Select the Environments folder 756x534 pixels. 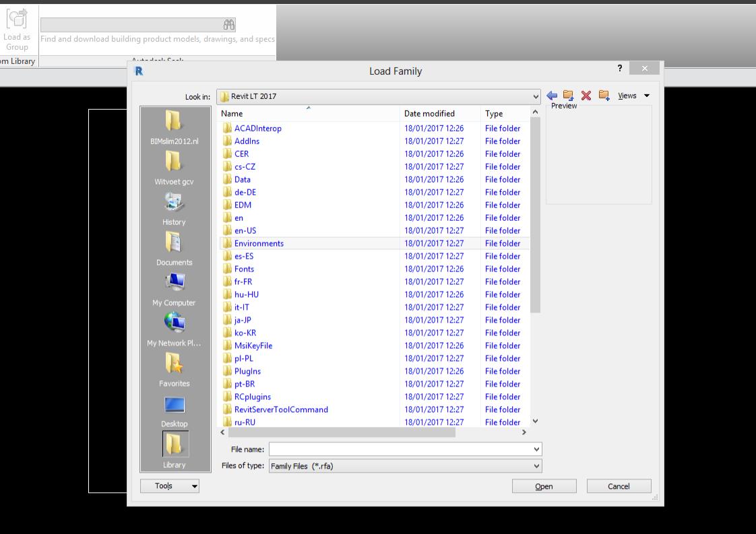259,243
